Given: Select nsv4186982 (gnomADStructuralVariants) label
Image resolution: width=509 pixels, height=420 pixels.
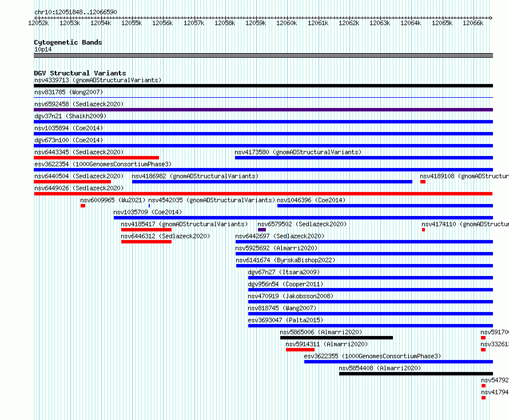Looking at the screenshot, I should 195,176.
